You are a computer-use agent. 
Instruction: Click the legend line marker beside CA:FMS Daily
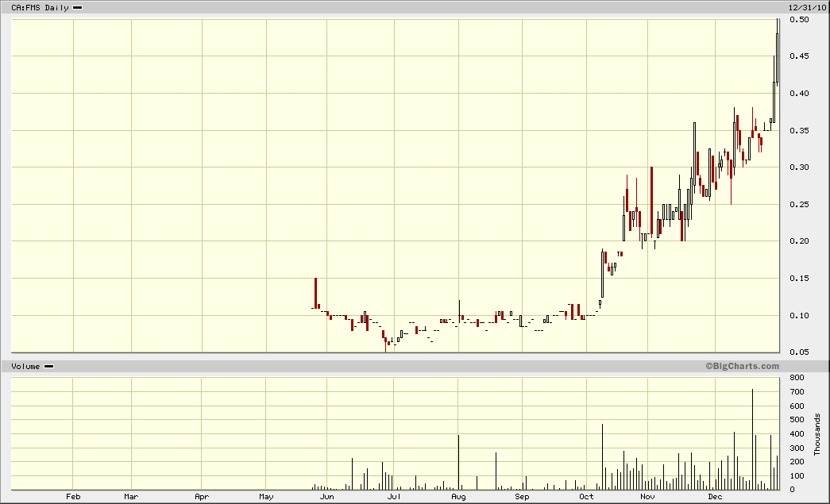point(77,8)
